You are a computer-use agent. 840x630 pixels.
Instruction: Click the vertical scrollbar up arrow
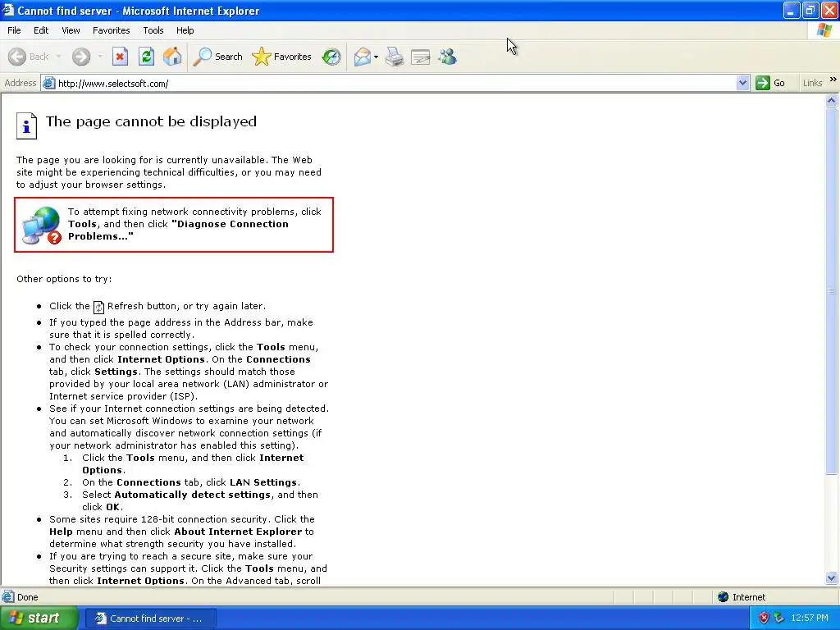point(832,100)
